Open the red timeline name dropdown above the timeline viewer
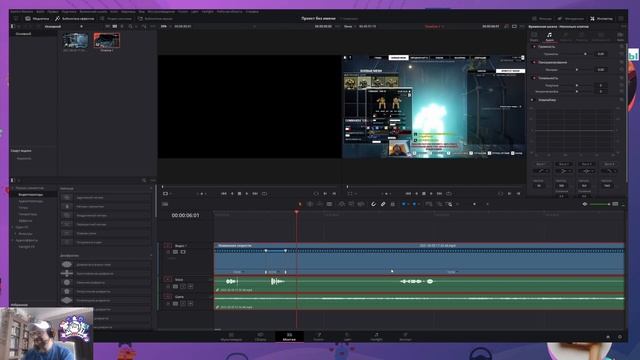This screenshot has height=360, width=640. click(x=434, y=26)
